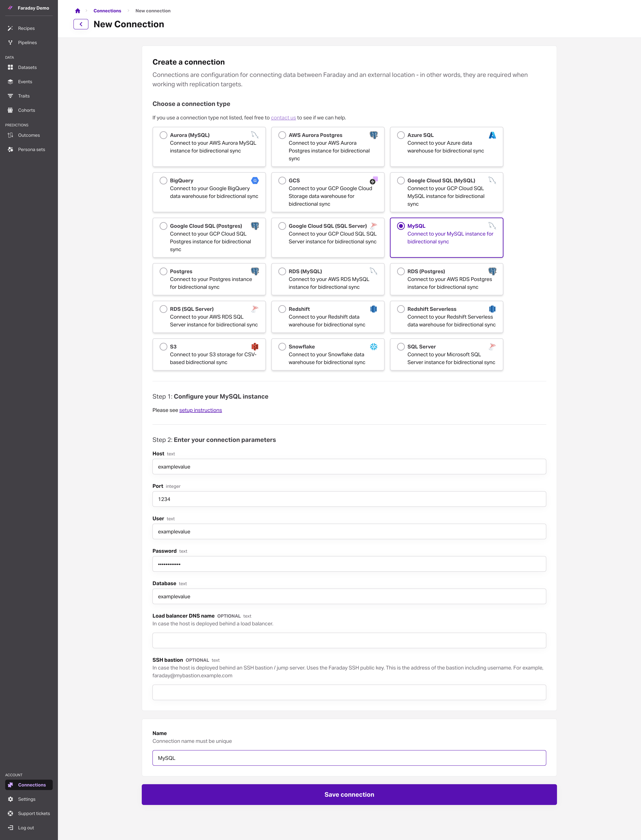Click the Persona sets icon
The width and height of the screenshot is (641, 840).
click(10, 149)
